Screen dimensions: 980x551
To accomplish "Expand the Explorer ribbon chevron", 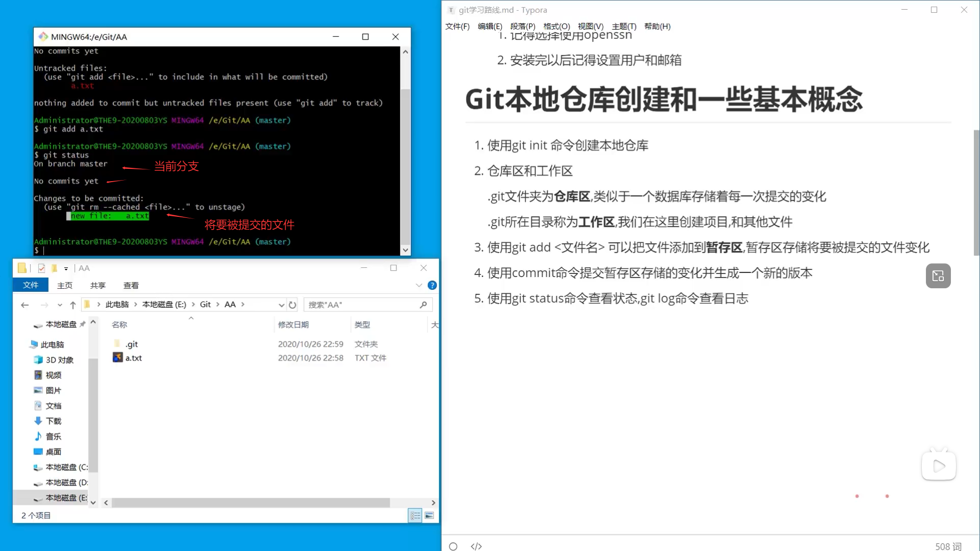I will 419,285.
